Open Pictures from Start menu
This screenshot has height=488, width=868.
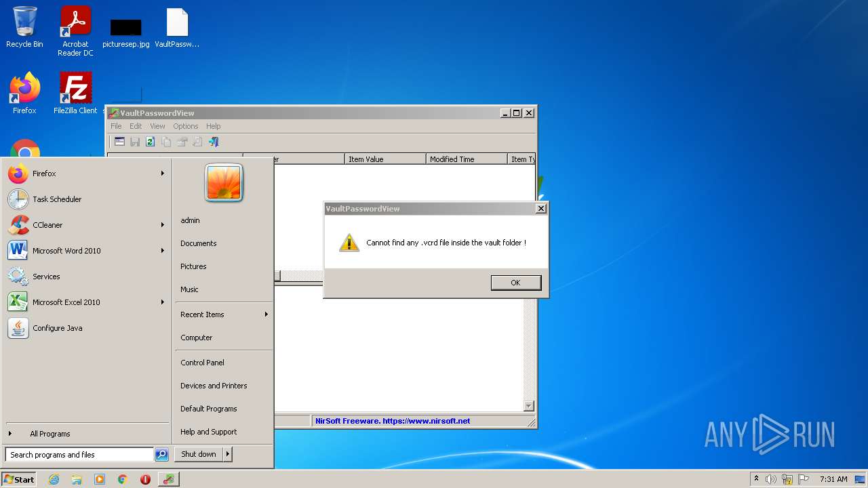[193, 266]
